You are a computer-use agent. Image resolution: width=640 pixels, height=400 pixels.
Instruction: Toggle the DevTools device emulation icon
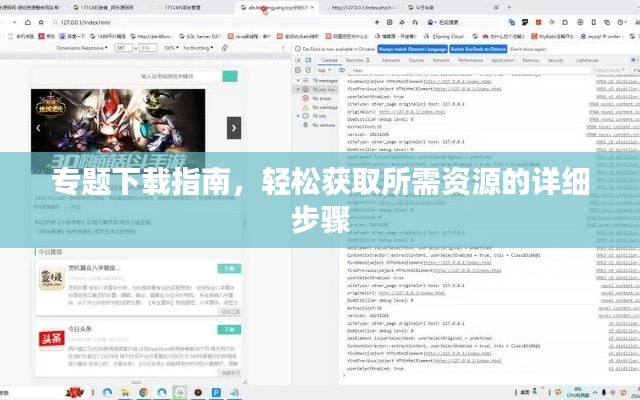(308, 60)
